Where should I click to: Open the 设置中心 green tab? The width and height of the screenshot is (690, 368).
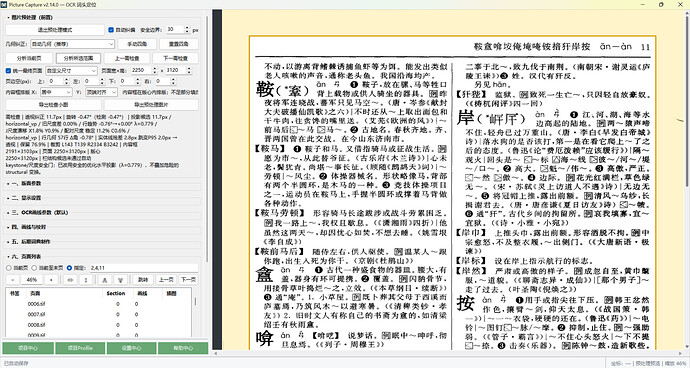tap(131, 348)
